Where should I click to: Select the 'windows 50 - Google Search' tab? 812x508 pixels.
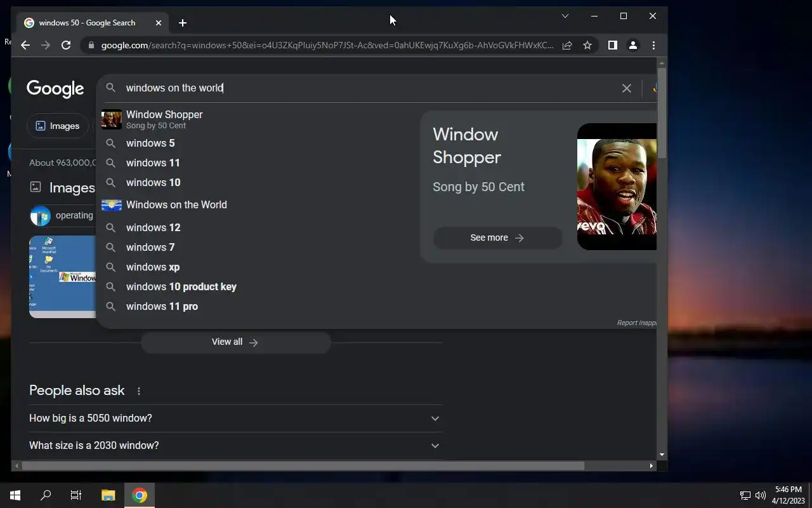tap(93, 23)
